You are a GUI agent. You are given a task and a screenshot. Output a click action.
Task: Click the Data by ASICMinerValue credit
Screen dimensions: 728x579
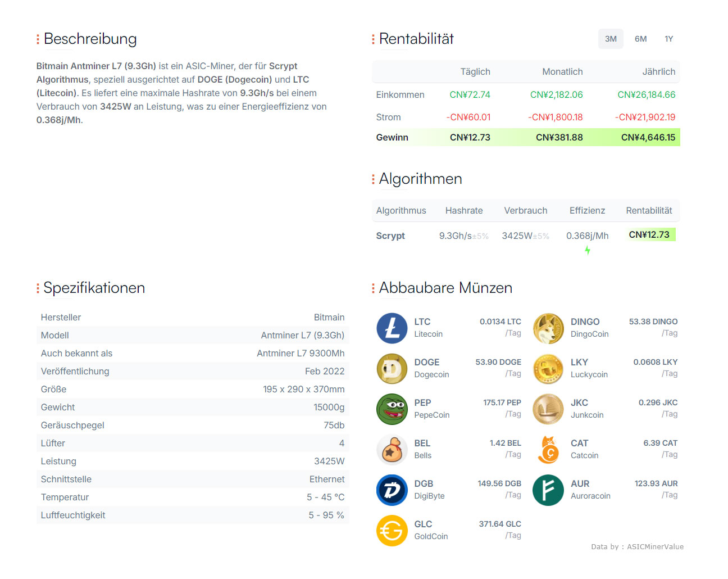click(x=637, y=546)
